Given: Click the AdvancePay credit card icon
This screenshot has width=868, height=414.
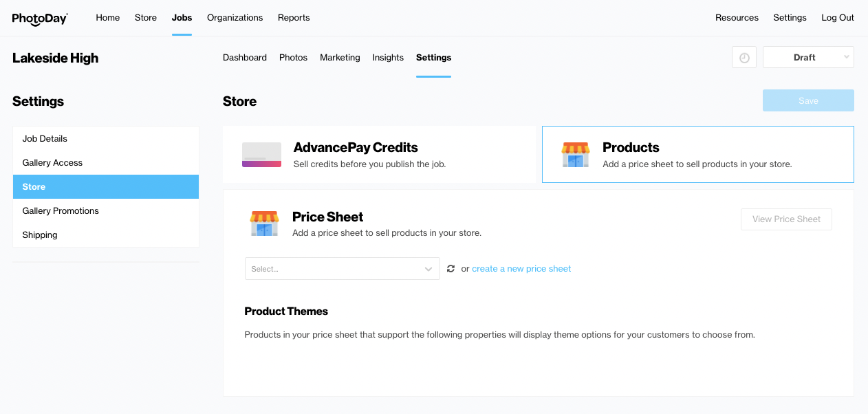Looking at the screenshot, I should click(x=261, y=155).
